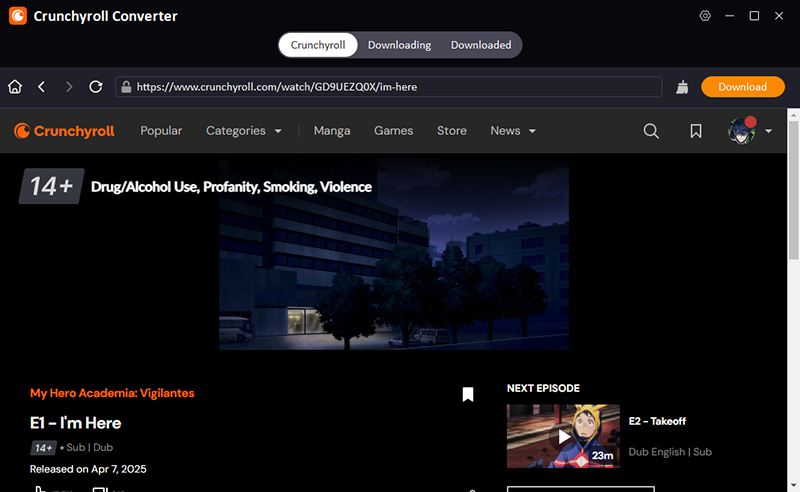Viewport: 800px width, 492px height.
Task: Open the account dropdown arrow
Action: [768, 131]
